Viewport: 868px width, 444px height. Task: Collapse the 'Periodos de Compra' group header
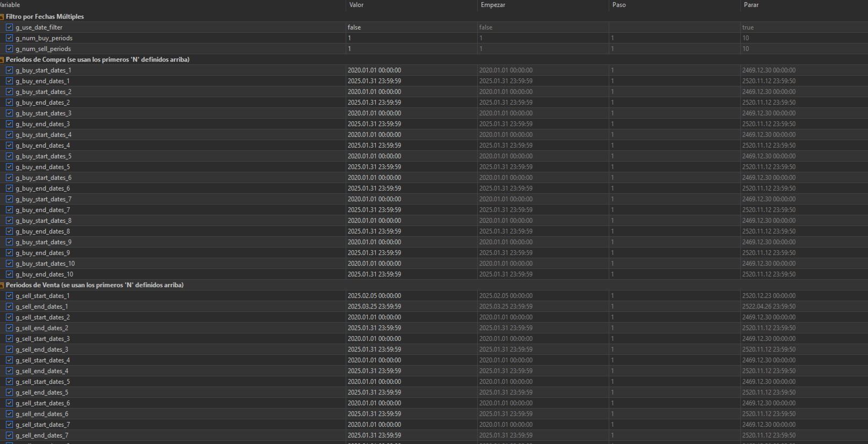[x=2, y=60]
